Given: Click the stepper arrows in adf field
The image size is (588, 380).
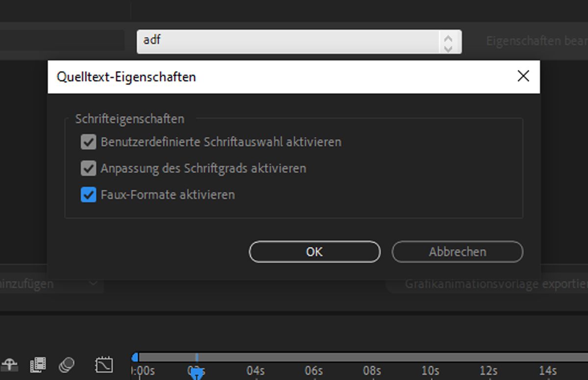Looking at the screenshot, I should [448, 43].
